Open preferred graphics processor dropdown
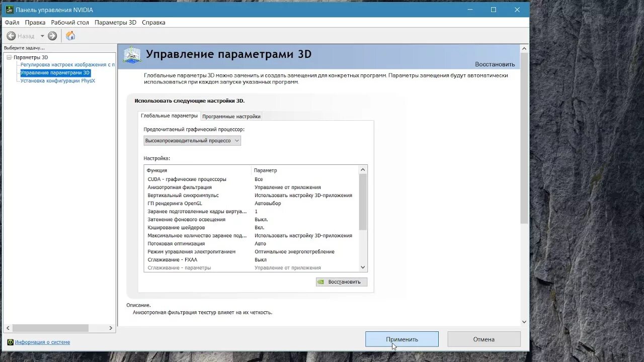This screenshot has width=644, height=362. 192,141
